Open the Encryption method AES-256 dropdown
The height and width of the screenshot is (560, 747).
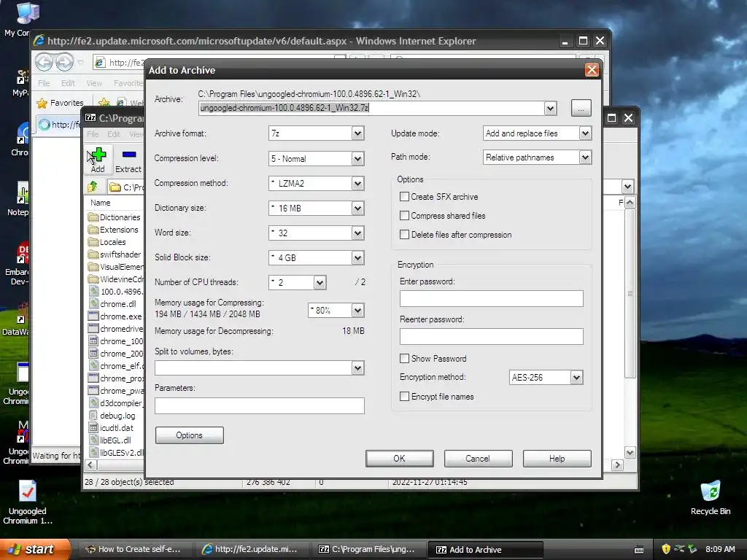pos(576,378)
